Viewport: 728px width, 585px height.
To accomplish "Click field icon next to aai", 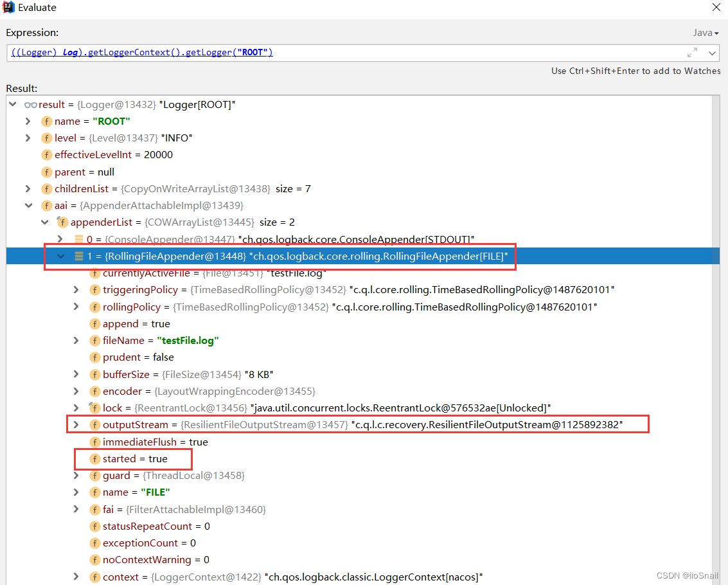I will (46, 205).
